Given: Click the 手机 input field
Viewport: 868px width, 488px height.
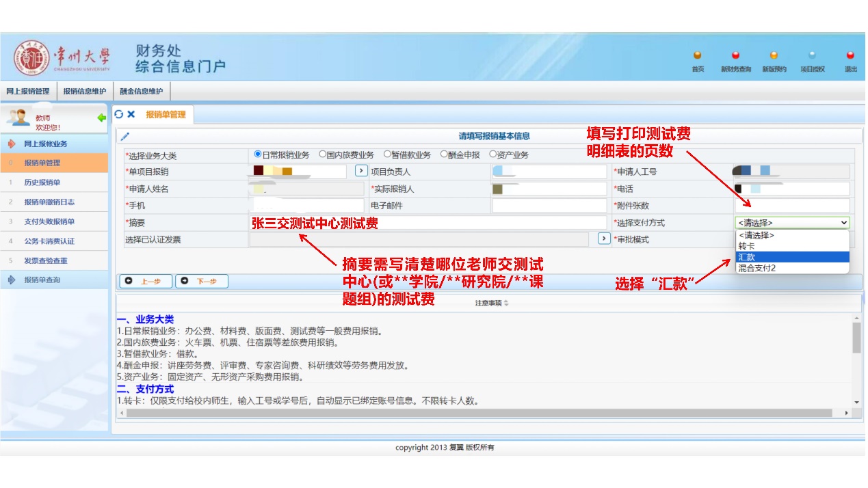Looking at the screenshot, I should coord(307,206).
